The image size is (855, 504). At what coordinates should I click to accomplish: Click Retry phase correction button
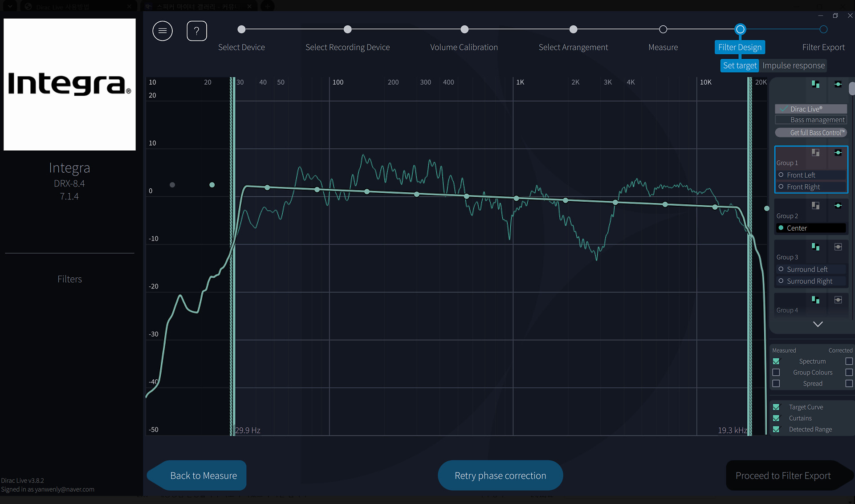500,476
